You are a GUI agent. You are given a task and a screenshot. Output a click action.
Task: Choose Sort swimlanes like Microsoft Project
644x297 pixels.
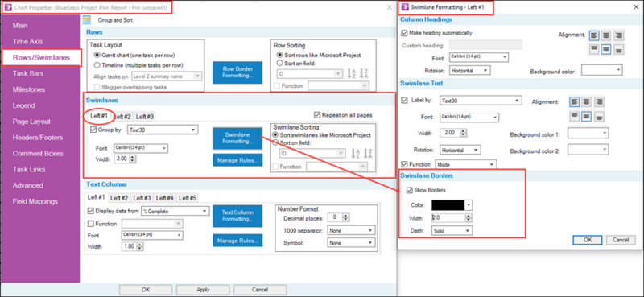[275, 135]
